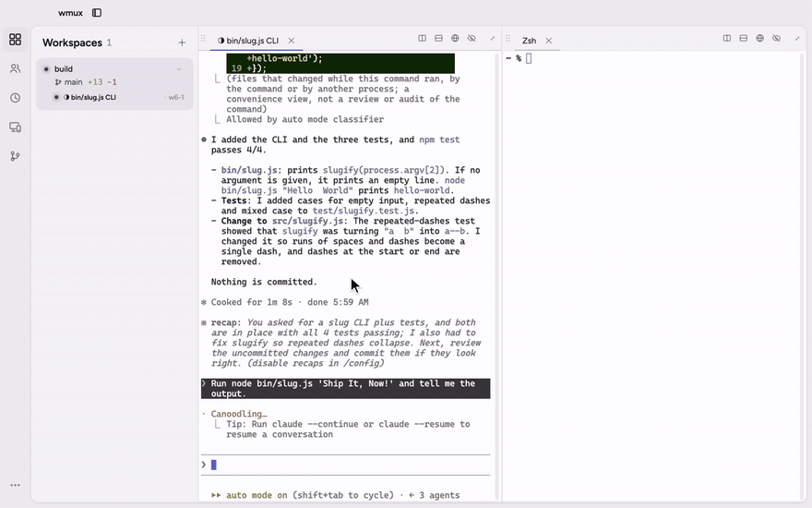
Task: Open the git branch icon in left rail
Action: pyautogui.click(x=16, y=156)
